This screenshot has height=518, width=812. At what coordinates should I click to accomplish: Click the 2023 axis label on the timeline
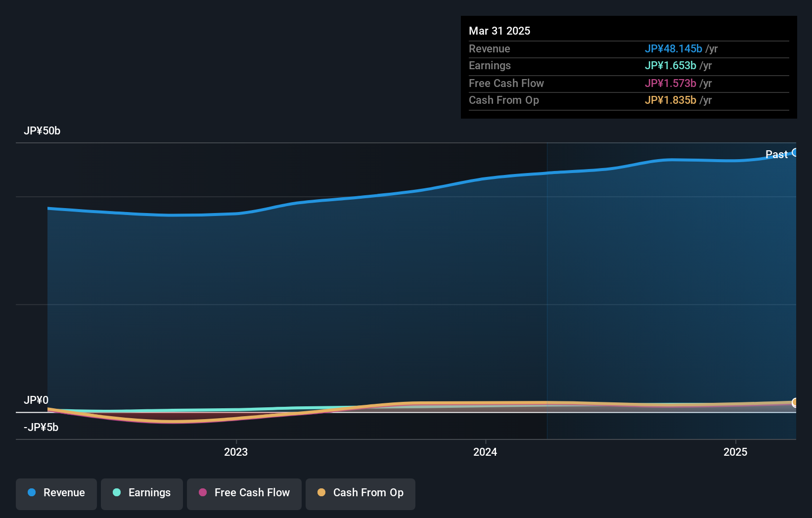[236, 452]
